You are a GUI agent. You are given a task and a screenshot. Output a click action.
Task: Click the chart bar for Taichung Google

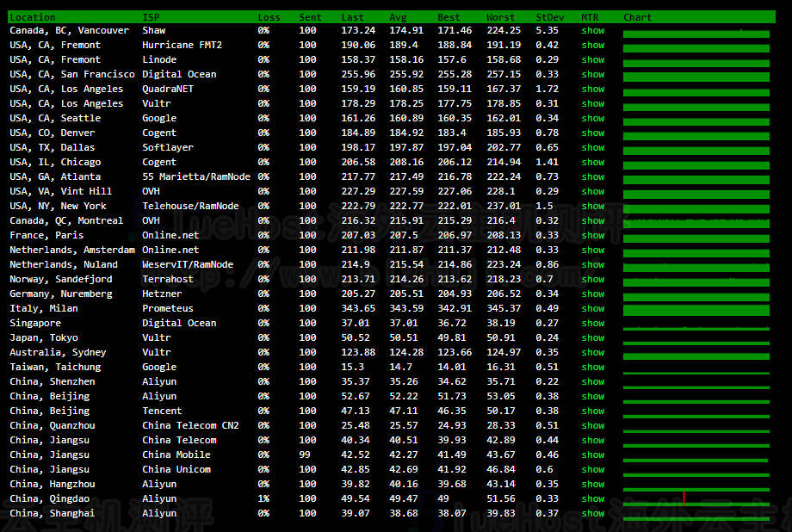point(696,374)
